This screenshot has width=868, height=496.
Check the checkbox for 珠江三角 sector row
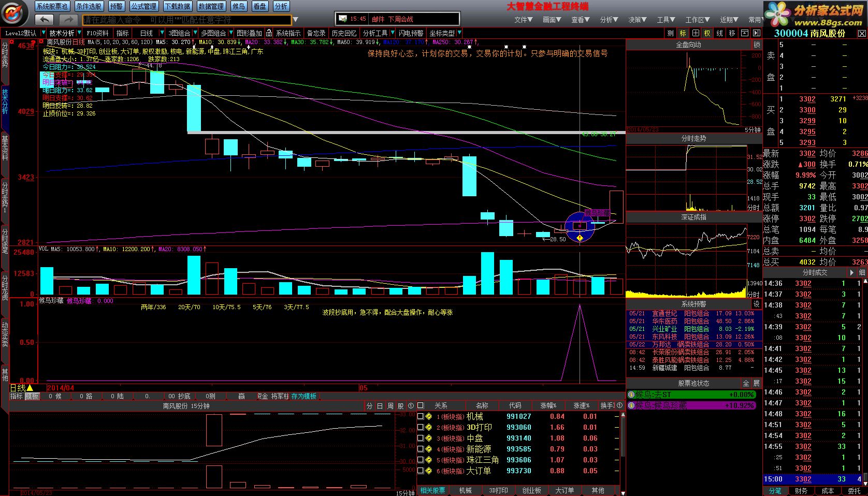pyautogui.click(x=421, y=460)
